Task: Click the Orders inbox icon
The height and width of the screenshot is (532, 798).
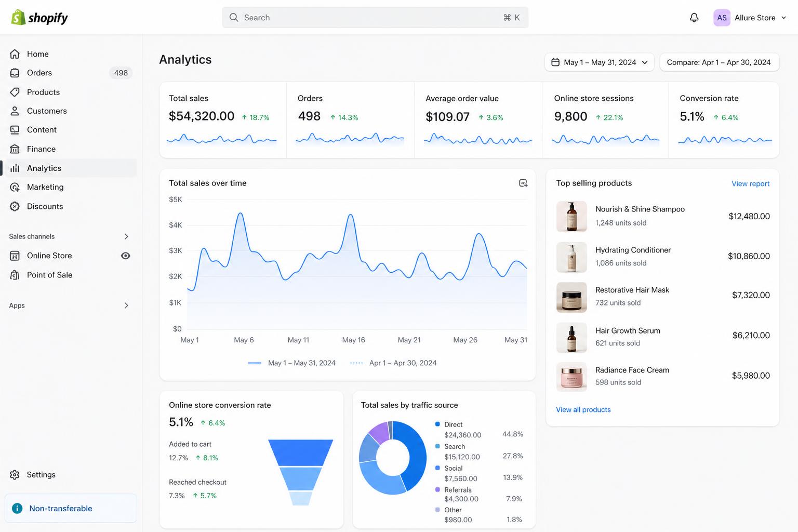Action: point(15,73)
